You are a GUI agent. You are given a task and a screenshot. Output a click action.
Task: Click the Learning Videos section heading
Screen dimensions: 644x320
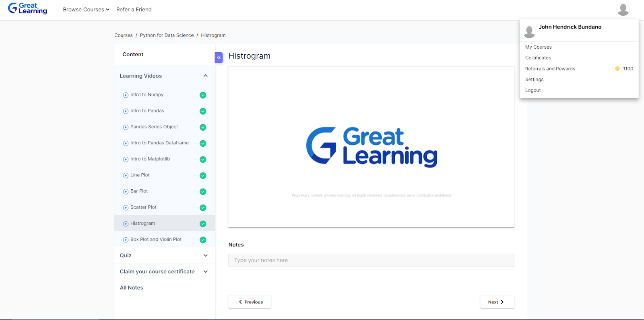tap(141, 76)
